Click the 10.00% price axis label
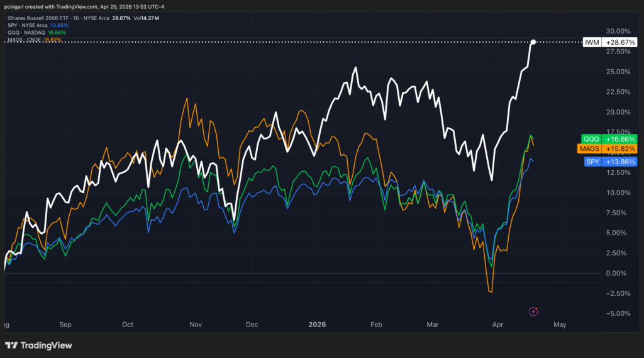 (x=618, y=193)
